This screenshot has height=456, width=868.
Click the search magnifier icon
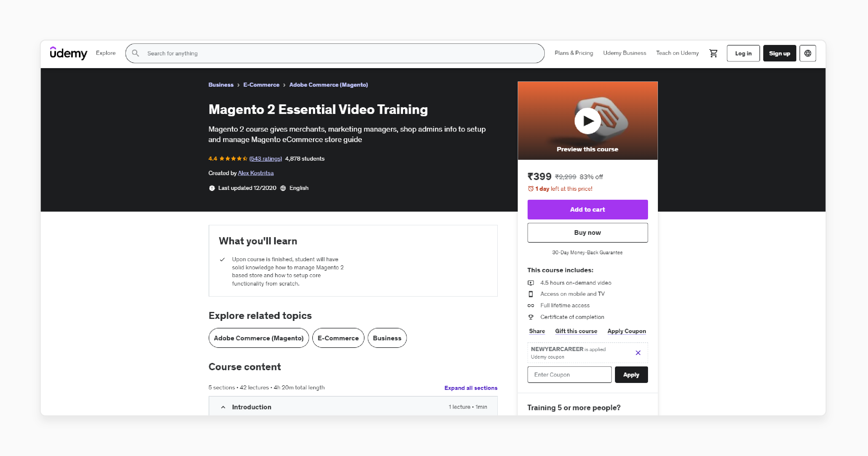click(x=136, y=53)
